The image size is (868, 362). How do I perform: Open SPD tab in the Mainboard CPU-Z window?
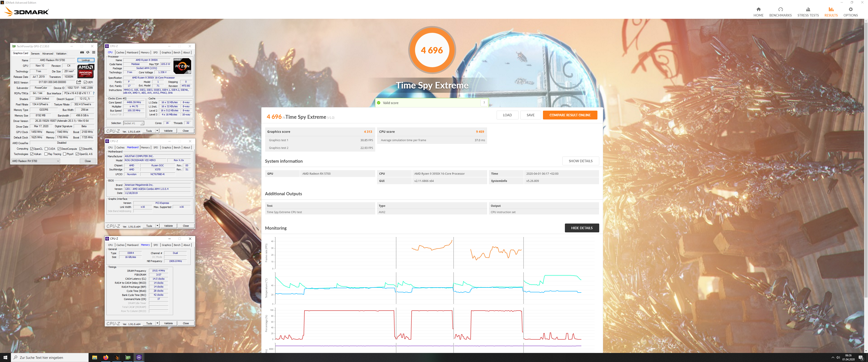pyautogui.click(x=156, y=148)
